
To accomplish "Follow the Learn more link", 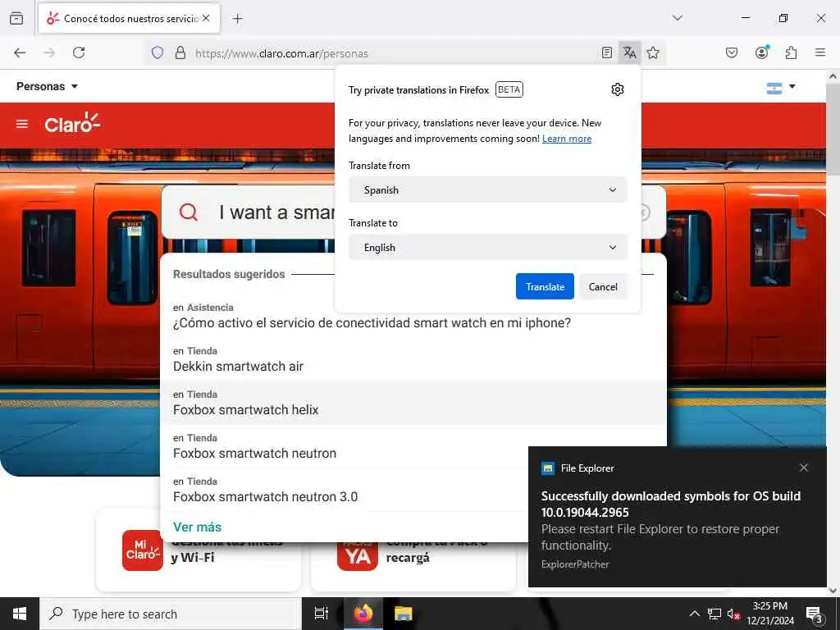I will pyautogui.click(x=567, y=139).
